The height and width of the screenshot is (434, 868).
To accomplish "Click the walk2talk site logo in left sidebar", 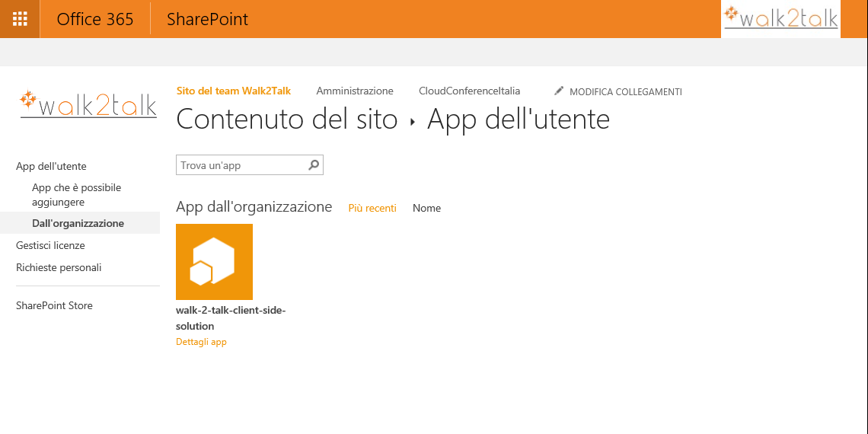I will [88, 104].
